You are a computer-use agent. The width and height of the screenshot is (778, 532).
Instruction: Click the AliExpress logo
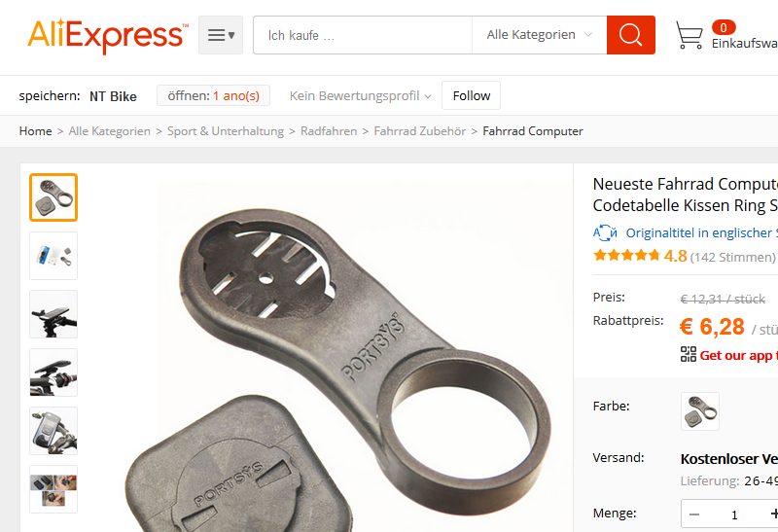108,35
